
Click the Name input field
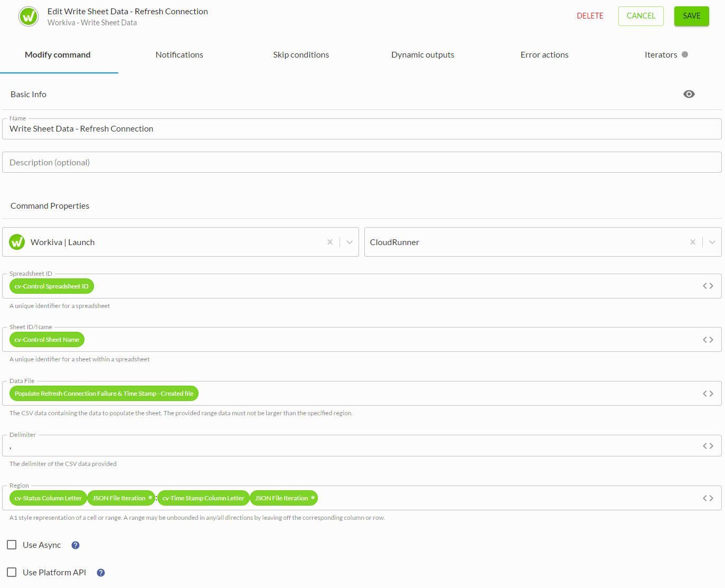coord(362,129)
